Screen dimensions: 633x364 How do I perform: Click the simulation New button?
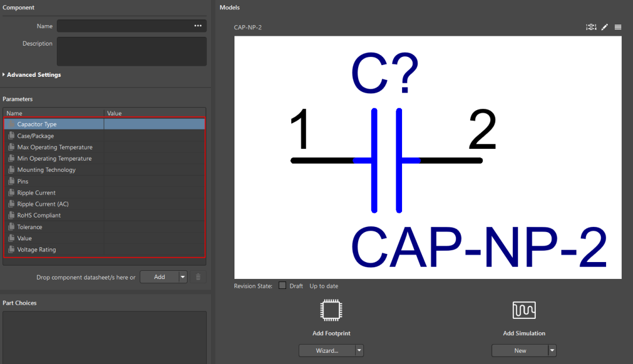pyautogui.click(x=520, y=351)
